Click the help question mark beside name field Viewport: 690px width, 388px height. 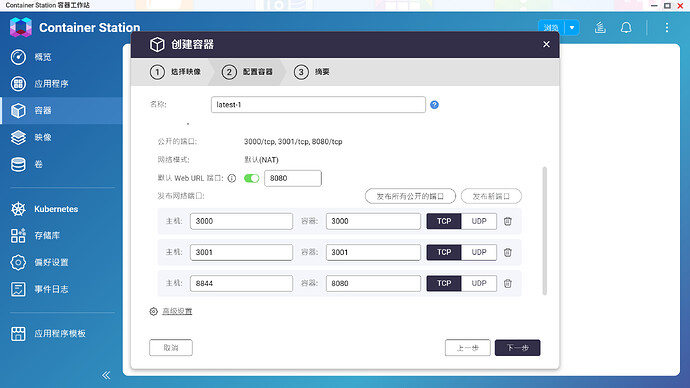[434, 105]
